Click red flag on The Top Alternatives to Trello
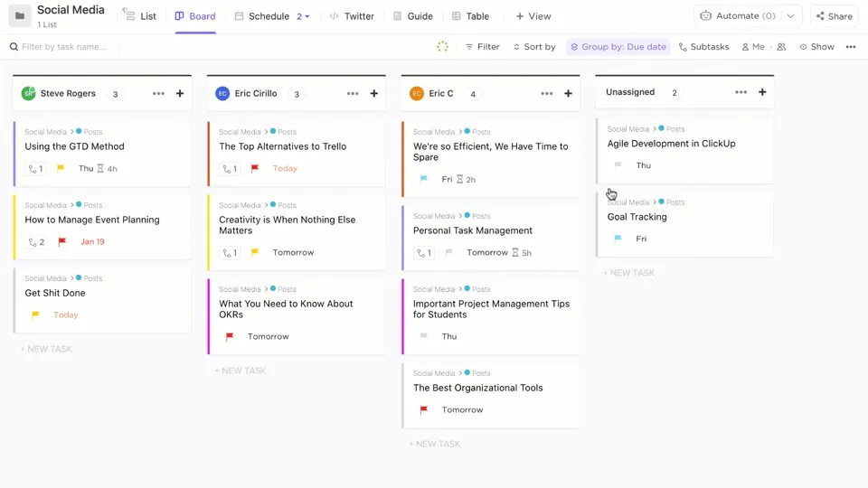Viewport: 868px width, 488px height. click(255, 168)
